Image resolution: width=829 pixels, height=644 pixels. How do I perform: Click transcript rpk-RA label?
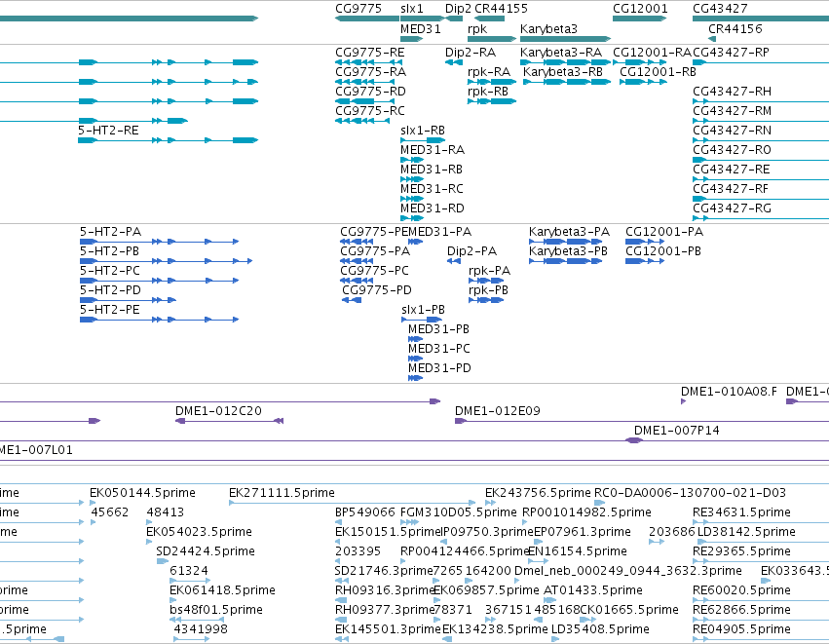tap(488, 72)
